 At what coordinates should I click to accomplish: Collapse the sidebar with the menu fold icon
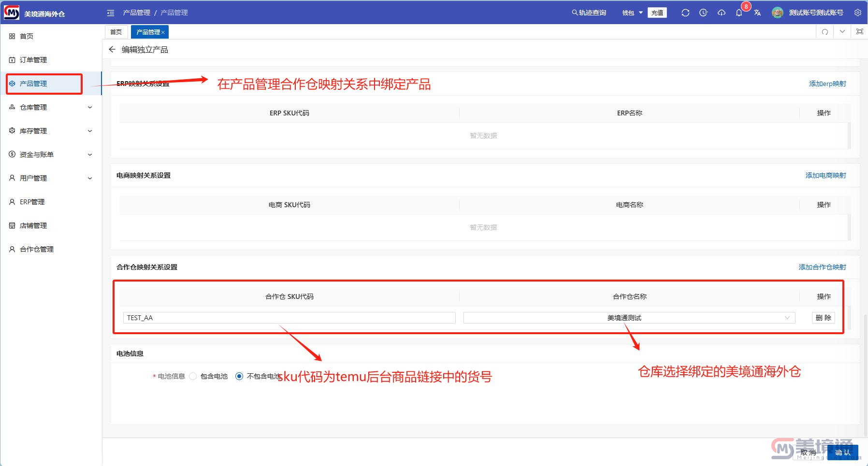[111, 13]
